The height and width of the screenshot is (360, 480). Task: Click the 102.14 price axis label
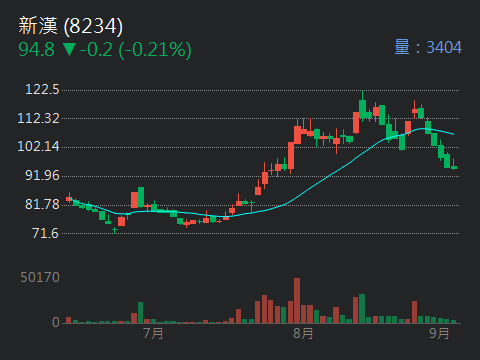point(38,146)
